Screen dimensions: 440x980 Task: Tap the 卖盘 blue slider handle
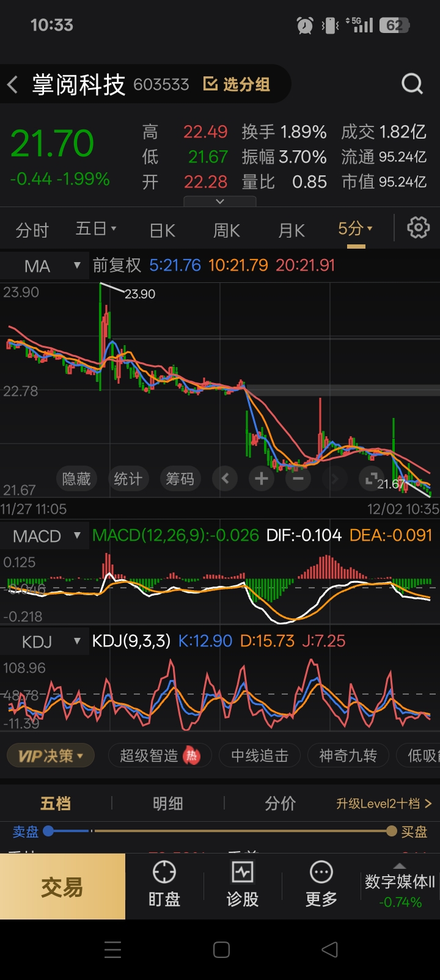pyautogui.click(x=48, y=831)
